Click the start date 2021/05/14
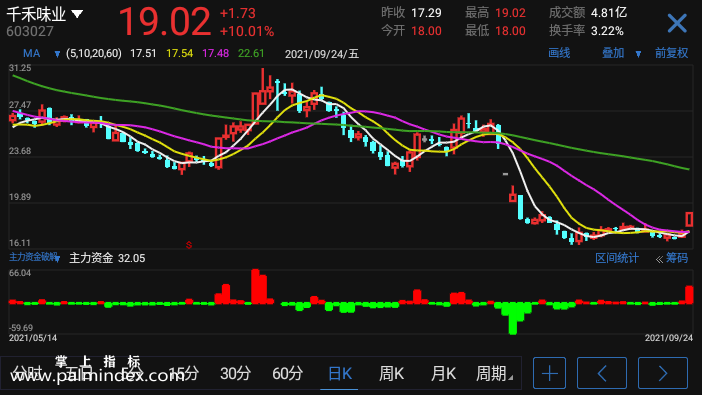Viewport: 702px width, 395px height. pos(33,338)
